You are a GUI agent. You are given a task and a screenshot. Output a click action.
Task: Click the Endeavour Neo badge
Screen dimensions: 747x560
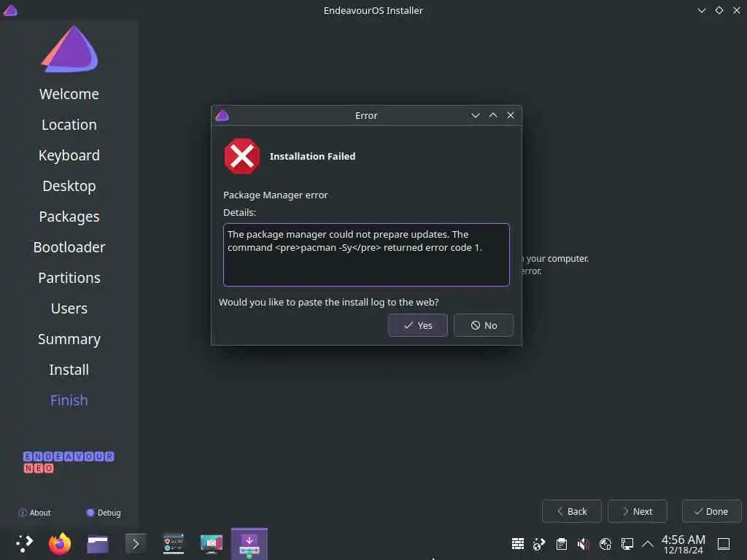click(68, 462)
